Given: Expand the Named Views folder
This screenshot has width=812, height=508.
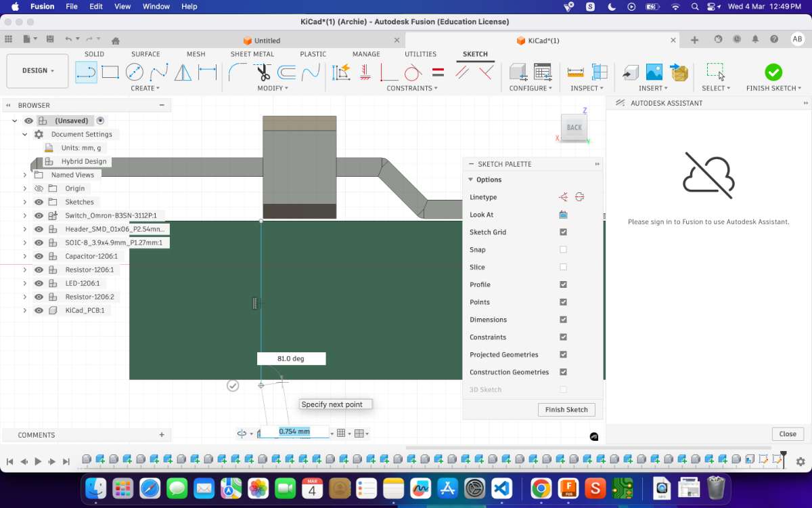Looking at the screenshot, I should pyautogui.click(x=25, y=175).
